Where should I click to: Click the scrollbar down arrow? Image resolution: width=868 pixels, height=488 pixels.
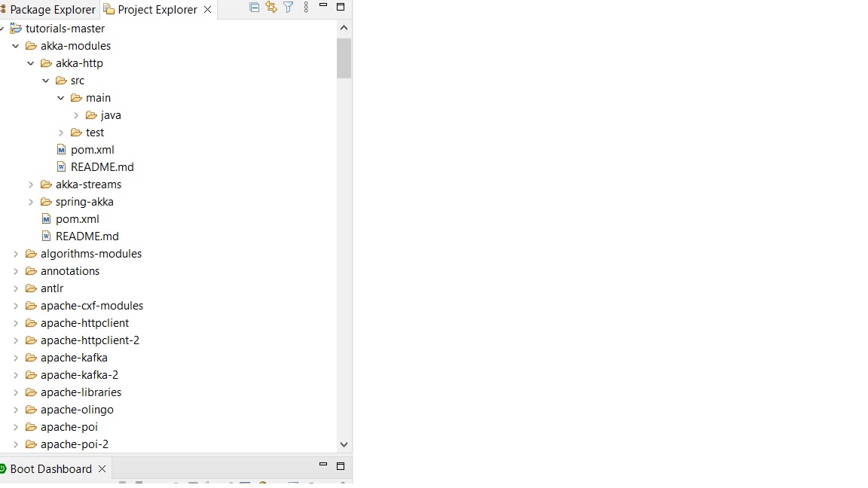click(344, 444)
